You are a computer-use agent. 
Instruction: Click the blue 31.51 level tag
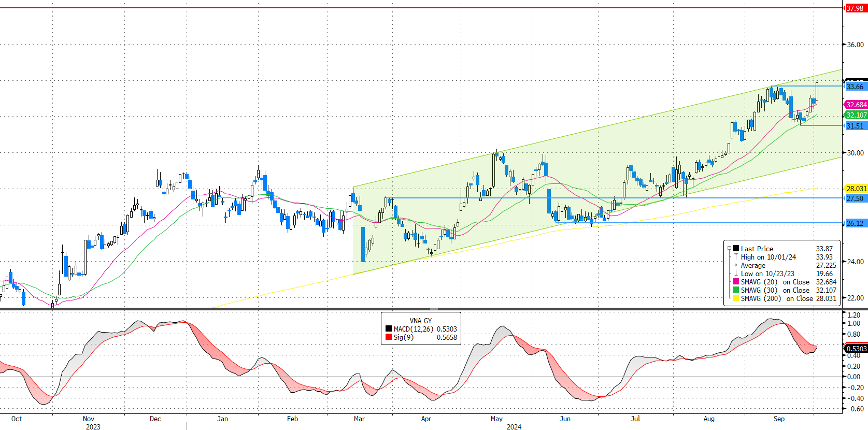[856, 126]
